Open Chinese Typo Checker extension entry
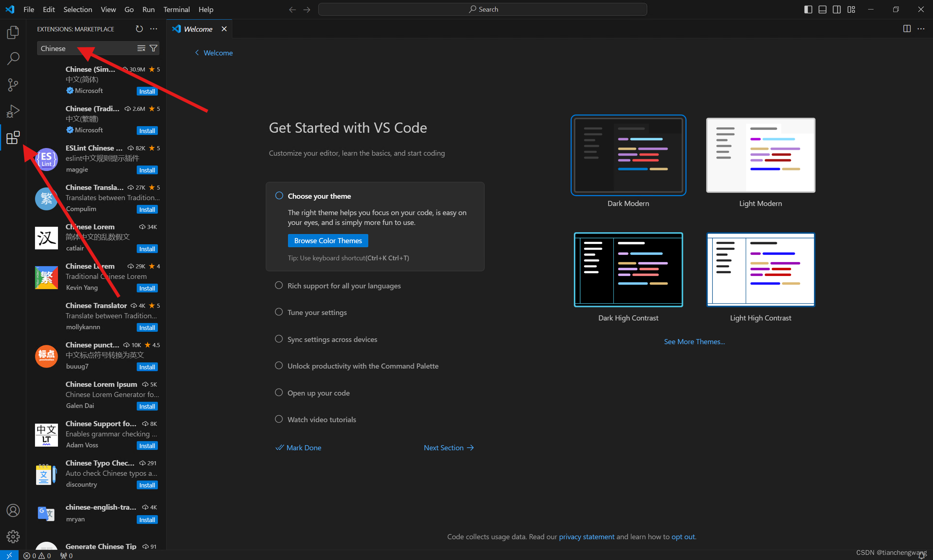 97,474
